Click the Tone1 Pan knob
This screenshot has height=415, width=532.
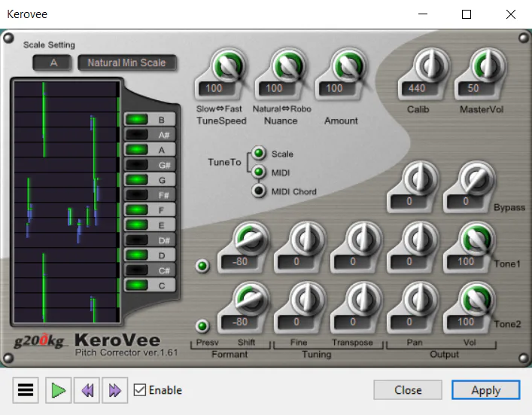click(420, 239)
